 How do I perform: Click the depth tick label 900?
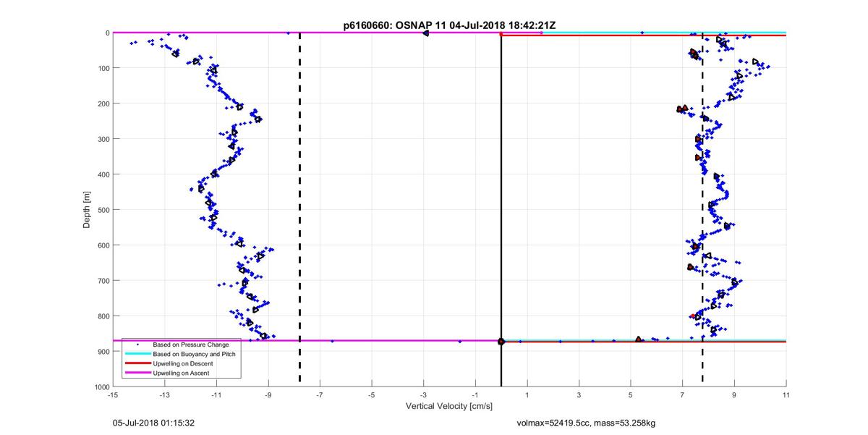point(103,352)
